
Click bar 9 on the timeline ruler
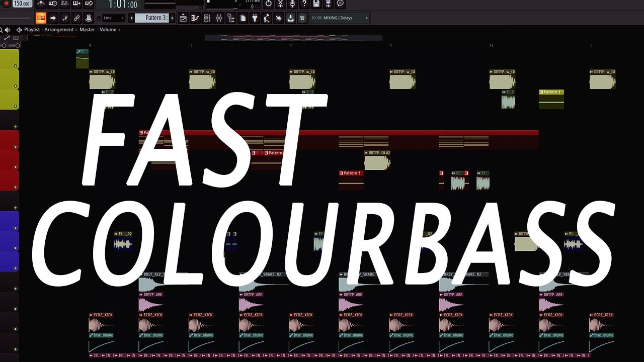(90, 46)
